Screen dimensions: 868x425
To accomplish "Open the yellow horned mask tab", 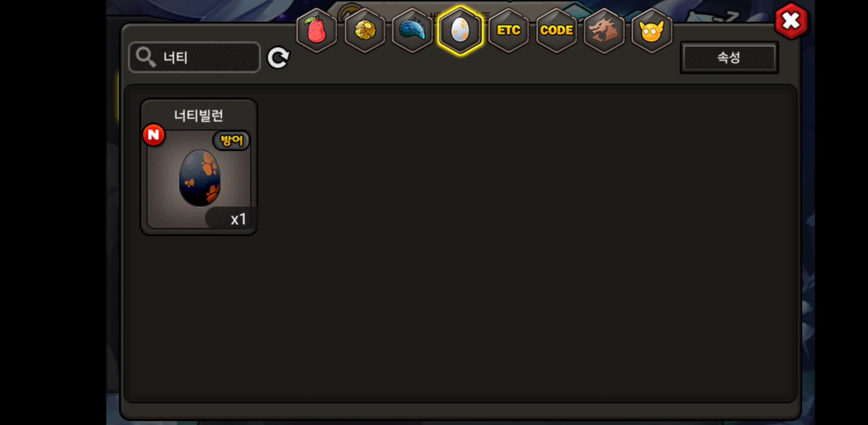I will [x=652, y=30].
